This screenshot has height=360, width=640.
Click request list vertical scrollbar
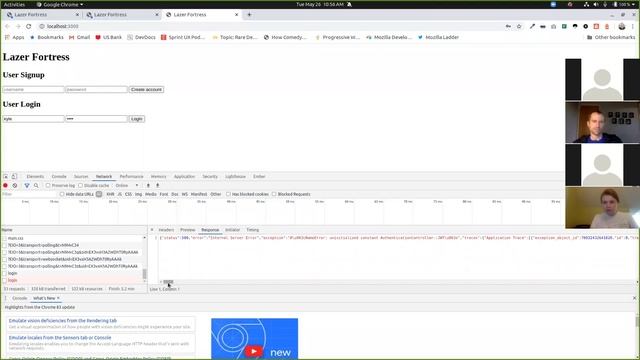click(x=144, y=274)
